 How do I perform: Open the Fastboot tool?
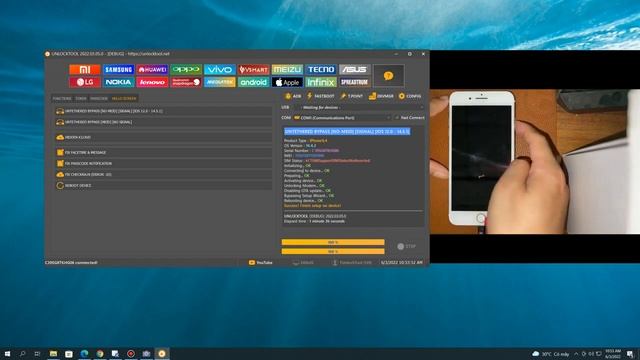(321, 96)
